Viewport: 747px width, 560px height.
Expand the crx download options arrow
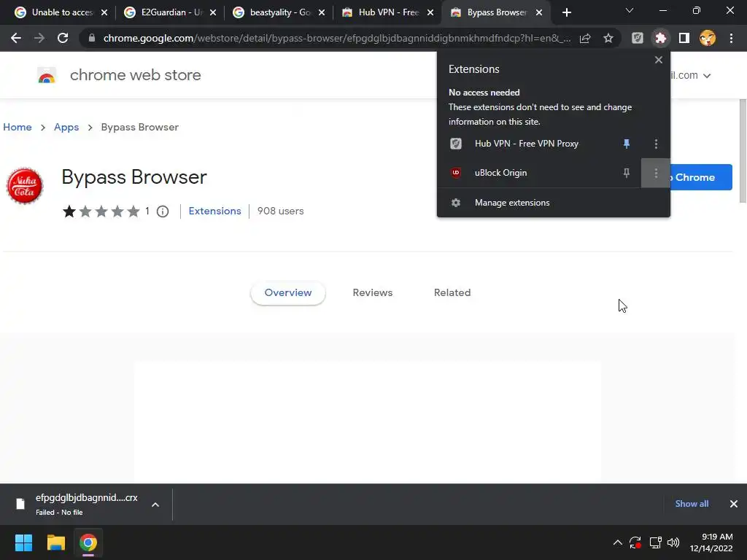pos(155,505)
